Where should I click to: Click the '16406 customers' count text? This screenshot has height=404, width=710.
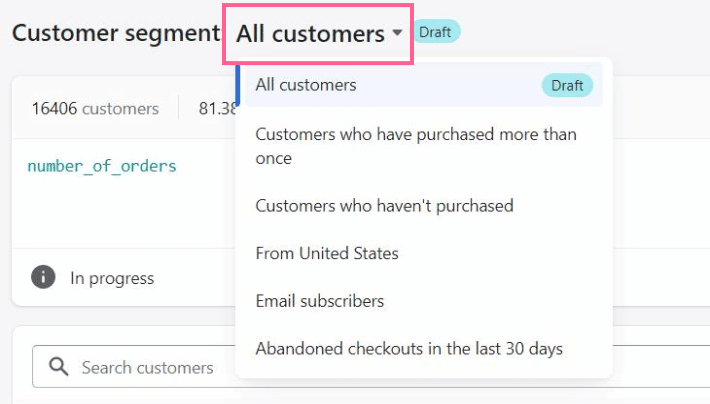[x=95, y=109]
